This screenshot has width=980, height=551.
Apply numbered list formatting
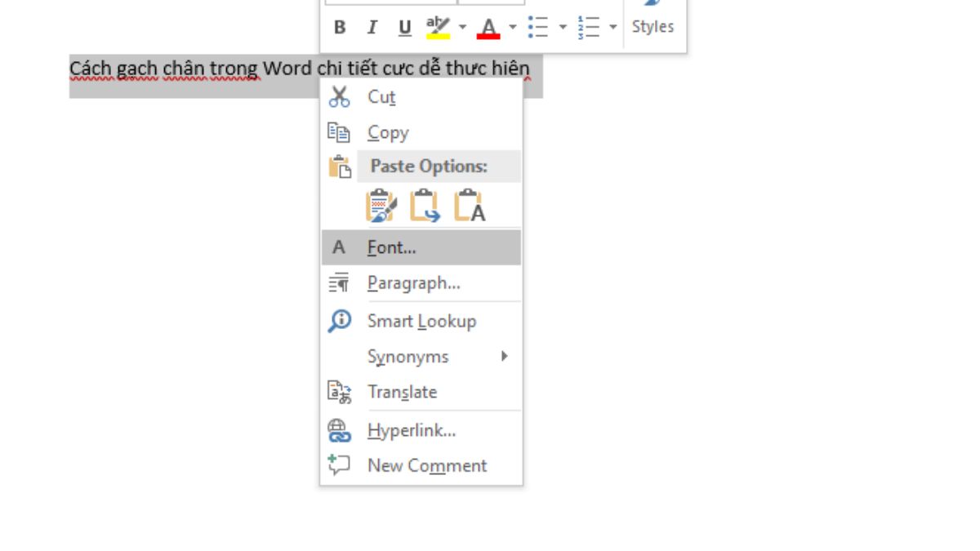tap(587, 28)
